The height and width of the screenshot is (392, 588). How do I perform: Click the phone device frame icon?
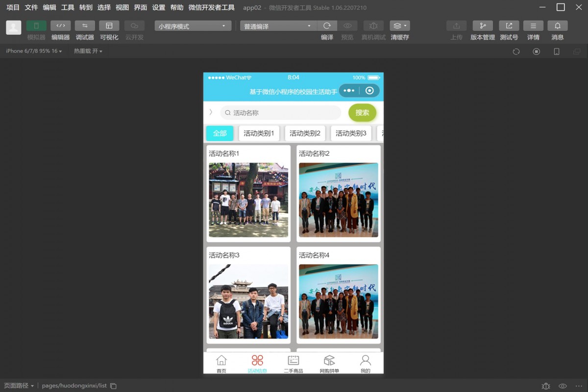[x=557, y=51]
